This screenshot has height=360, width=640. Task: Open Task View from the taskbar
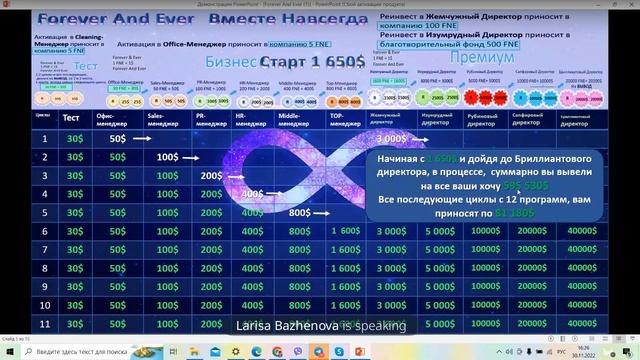click(173, 351)
